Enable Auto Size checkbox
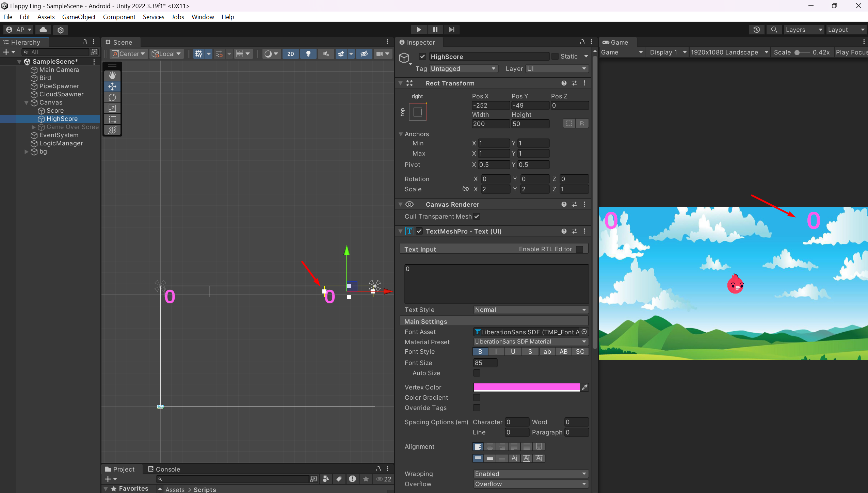This screenshot has width=868, height=493. tap(477, 373)
